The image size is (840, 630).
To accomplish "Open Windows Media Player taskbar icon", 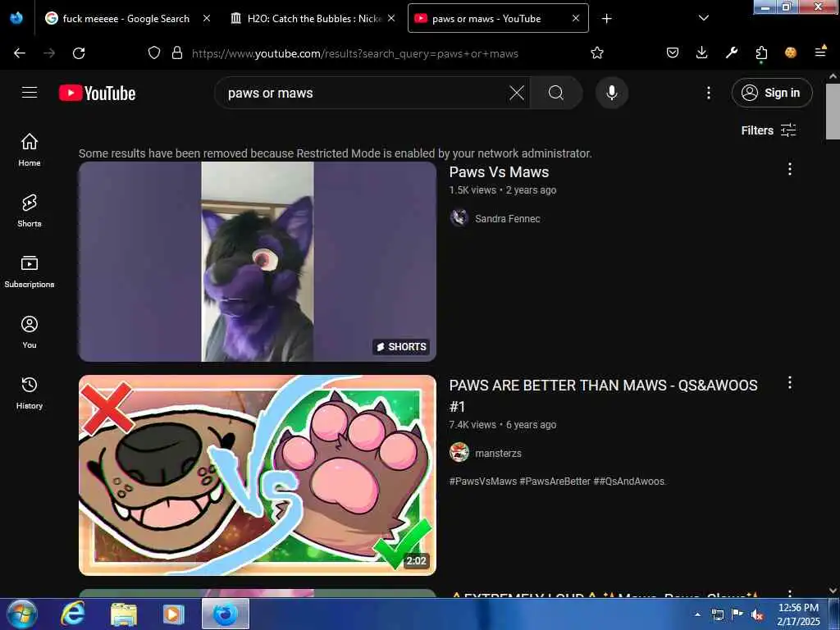I will tap(173, 614).
